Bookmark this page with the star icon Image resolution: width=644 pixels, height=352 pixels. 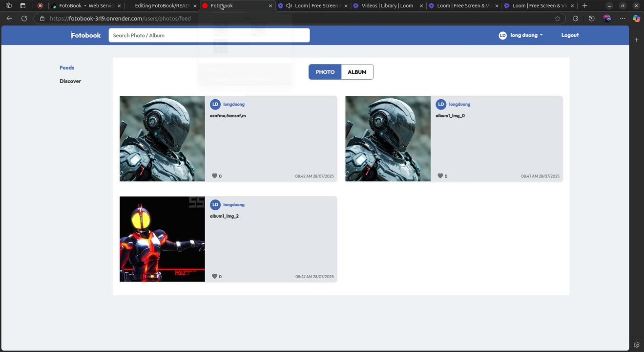[x=558, y=19]
